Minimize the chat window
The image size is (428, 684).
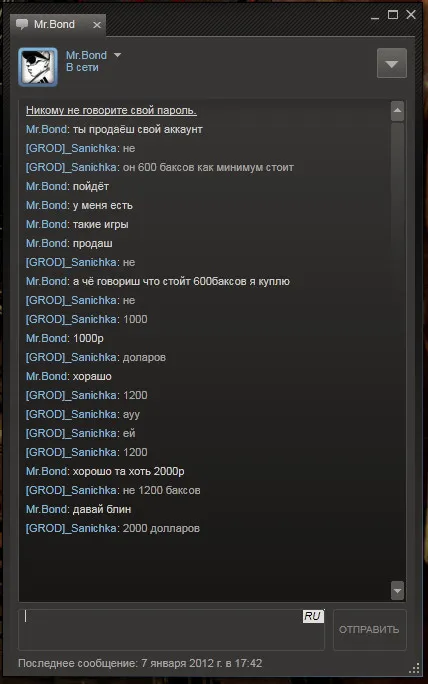click(x=375, y=16)
